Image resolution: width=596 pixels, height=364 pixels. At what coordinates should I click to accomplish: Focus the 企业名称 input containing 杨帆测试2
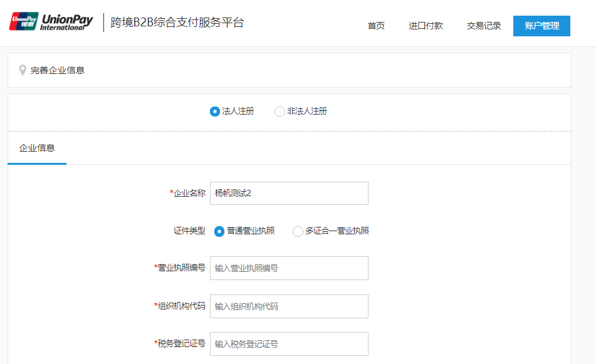click(x=289, y=193)
